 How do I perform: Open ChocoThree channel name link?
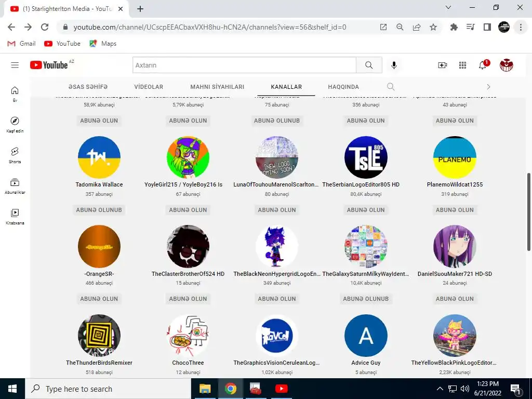(x=188, y=363)
